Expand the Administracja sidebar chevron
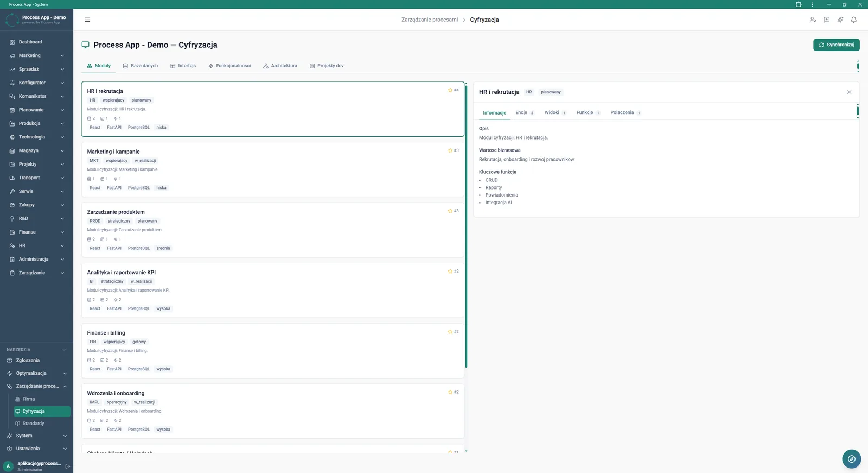Screen dimensions: 868x473 (62, 259)
